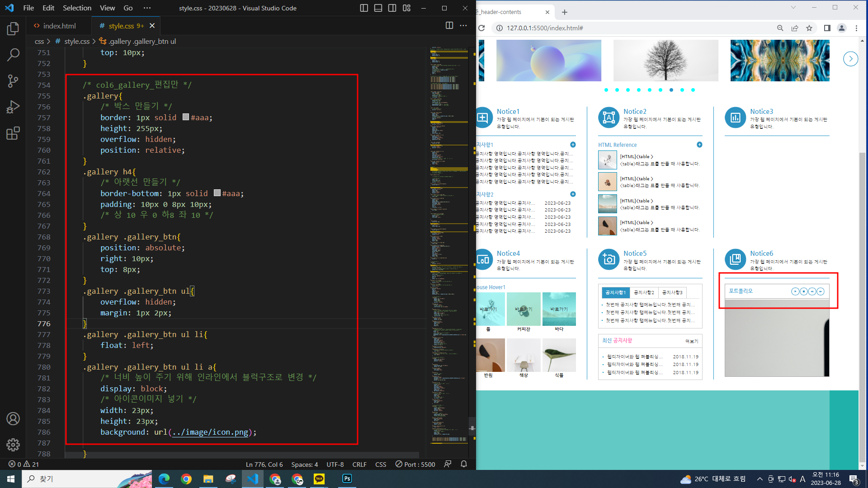
Task: Click the #aaa color swatch on border line
Action: coord(185,117)
